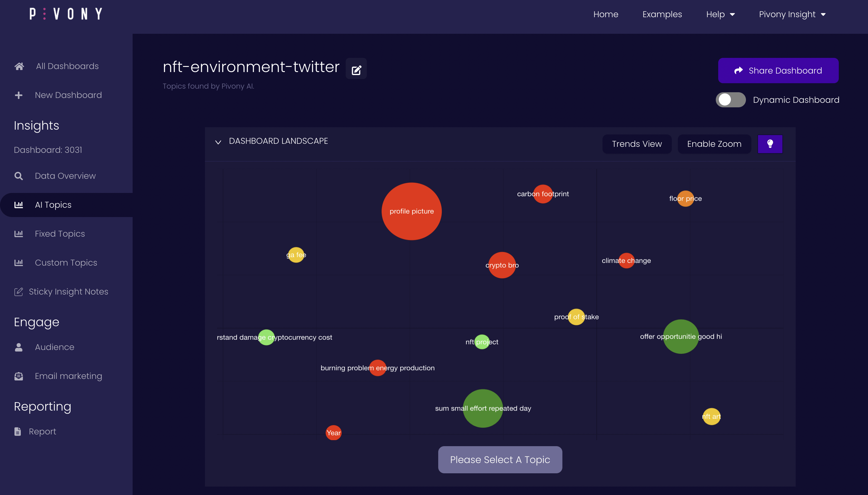Expand the Pivony Insight dropdown
The height and width of the screenshot is (495, 868).
point(792,14)
